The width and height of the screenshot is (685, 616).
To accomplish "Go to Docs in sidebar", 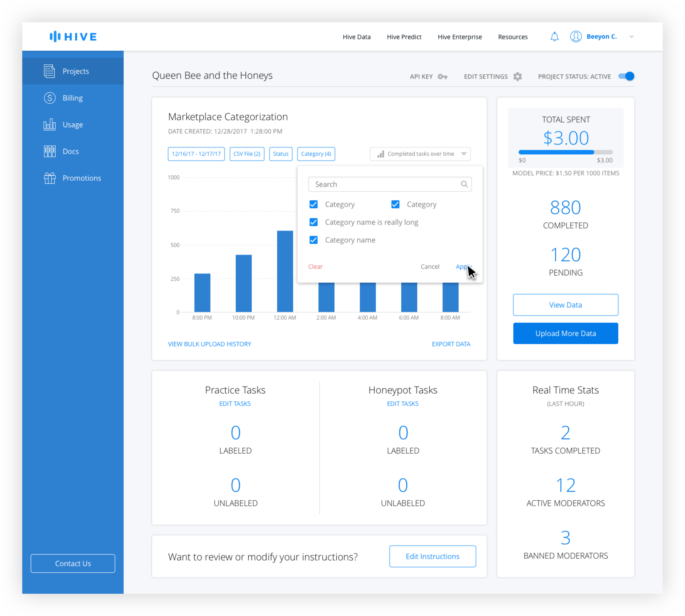I will click(x=73, y=151).
